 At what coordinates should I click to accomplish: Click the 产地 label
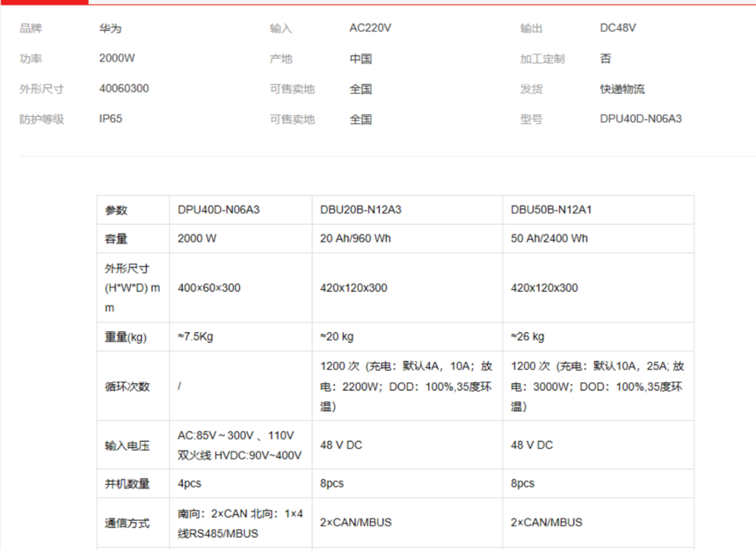pos(281,59)
